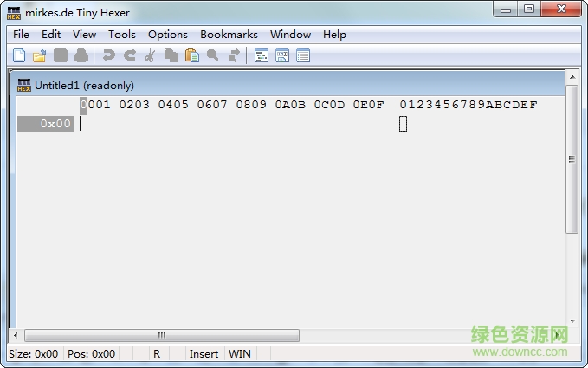Close the Tiny Hexer window
The height and width of the screenshot is (368, 588).
click(x=561, y=9)
